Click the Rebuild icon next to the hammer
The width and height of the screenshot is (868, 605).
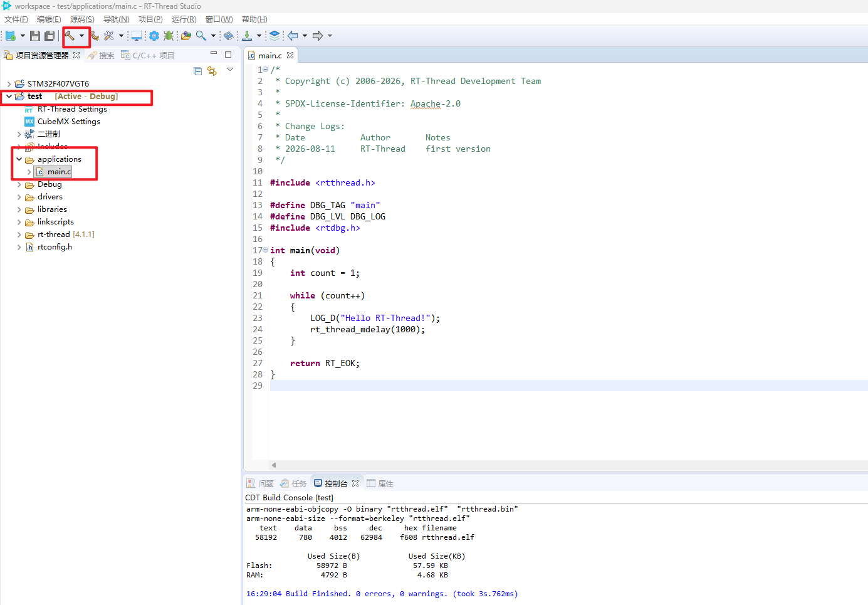(x=95, y=36)
